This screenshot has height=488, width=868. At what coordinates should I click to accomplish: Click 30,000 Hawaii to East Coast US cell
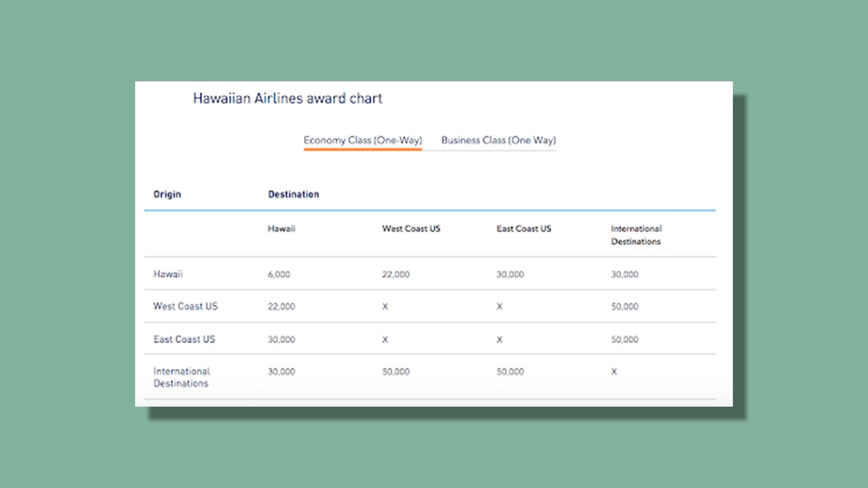(x=510, y=274)
